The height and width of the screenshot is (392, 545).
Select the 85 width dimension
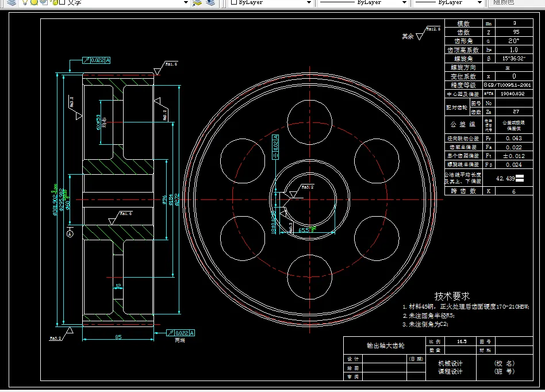pos(118,337)
